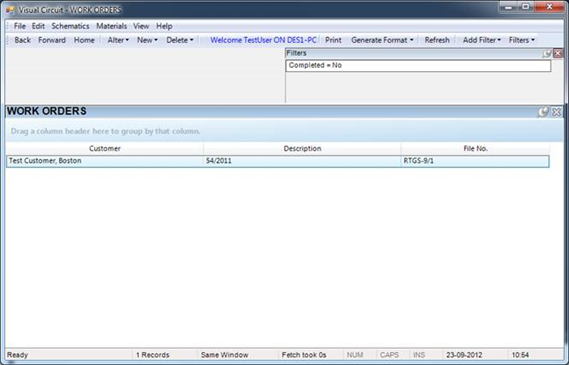Expand the Delete dropdown
The width and height of the screenshot is (569, 365).
click(180, 40)
